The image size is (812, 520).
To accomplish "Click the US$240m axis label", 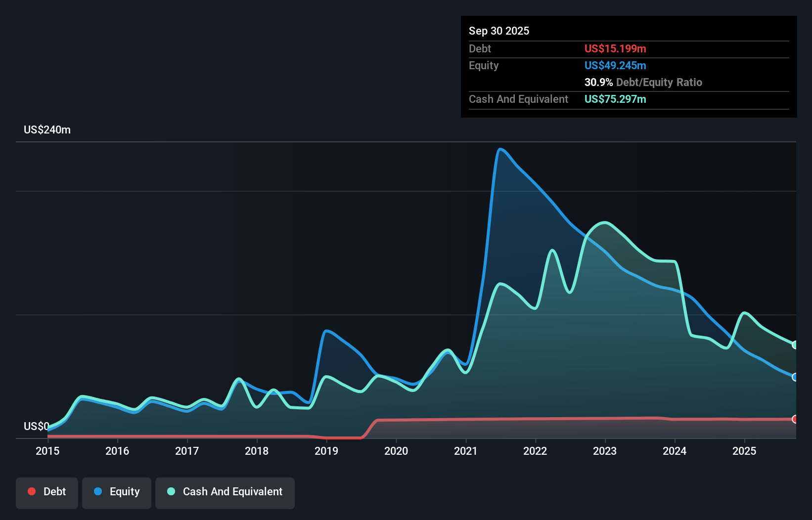I will pos(47,130).
